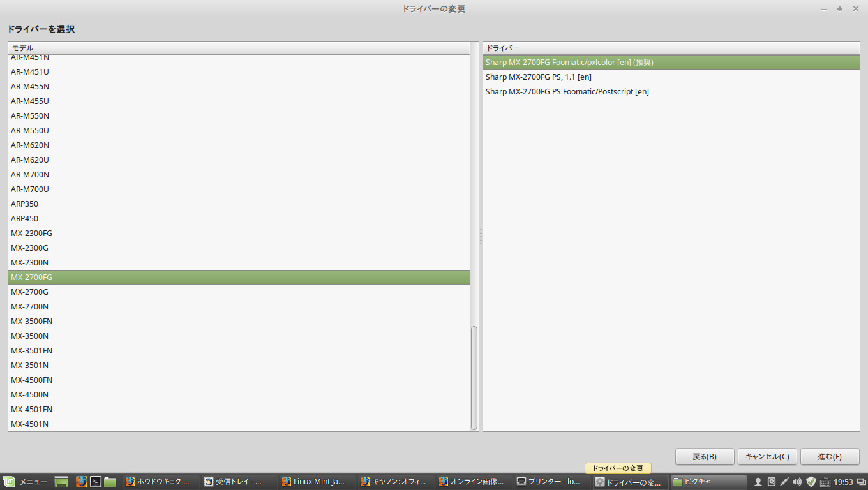Click the model list vertical scrollbar thumb
This screenshot has width=868, height=490.
(x=474, y=378)
